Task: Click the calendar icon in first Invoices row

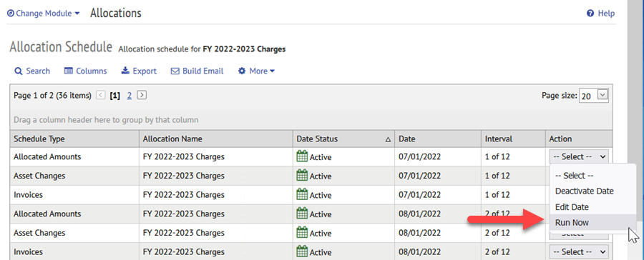Action: (x=302, y=195)
